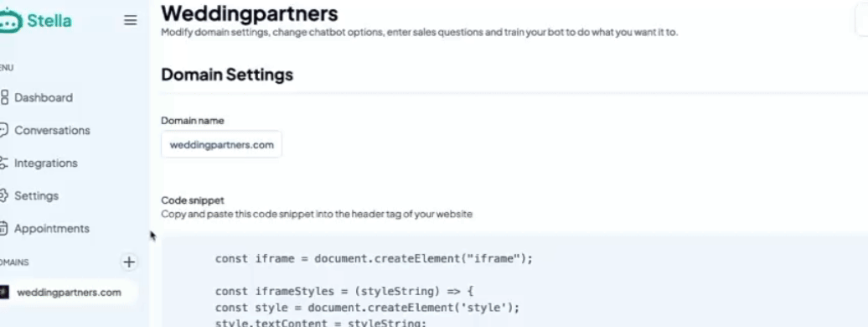
Task: Select the weddingpartners.com domain in the sidebar
Action: 69,292
